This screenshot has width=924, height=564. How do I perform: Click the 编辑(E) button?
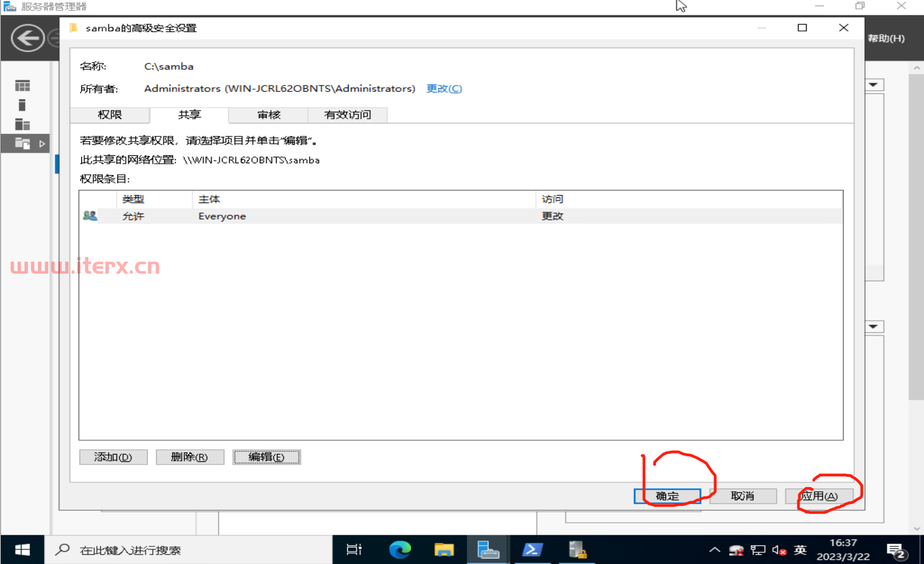point(266,457)
